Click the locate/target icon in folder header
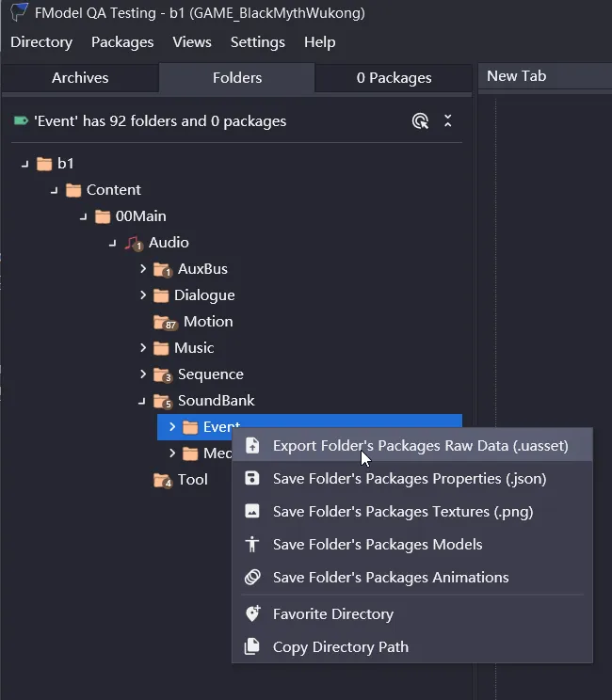Image resolution: width=612 pixels, height=700 pixels. [x=421, y=120]
